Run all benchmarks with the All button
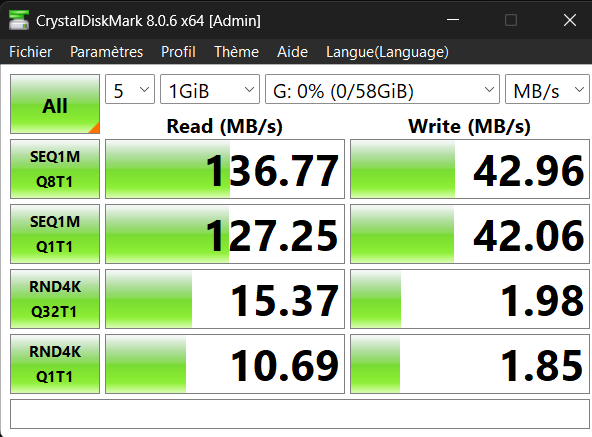Screen dimensions: 592x437 [55, 104]
